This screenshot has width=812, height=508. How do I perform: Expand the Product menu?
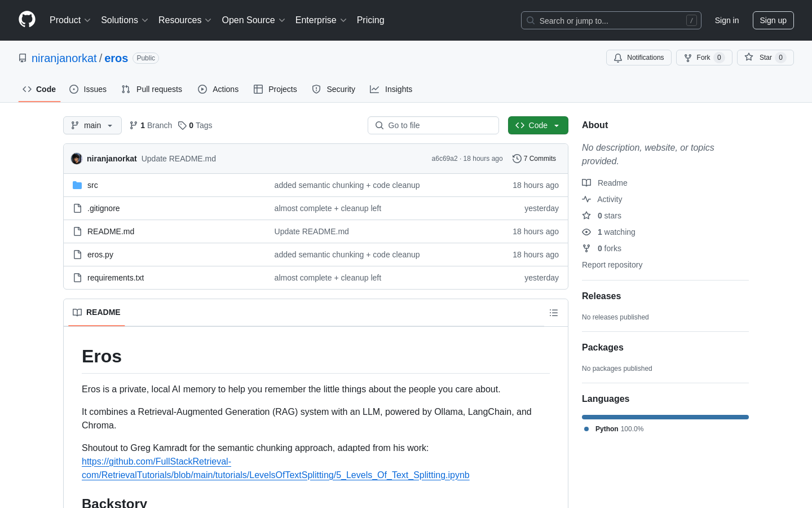[x=70, y=20]
